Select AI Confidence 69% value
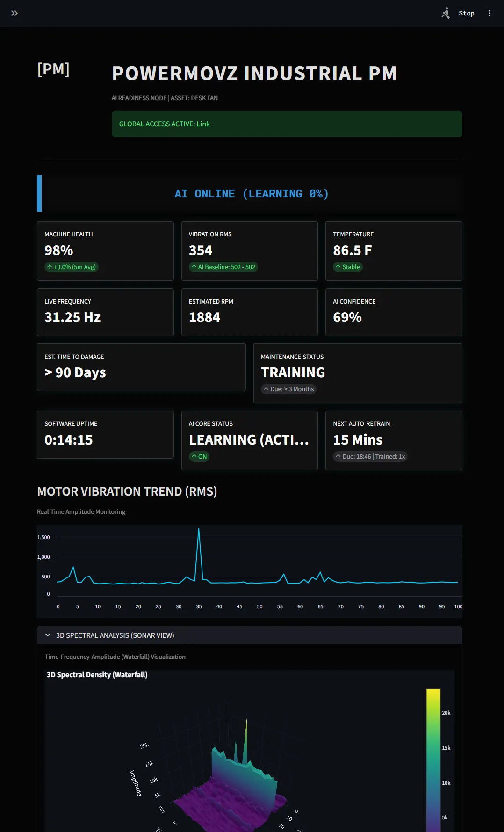Image resolution: width=504 pixels, height=832 pixels. (x=347, y=317)
